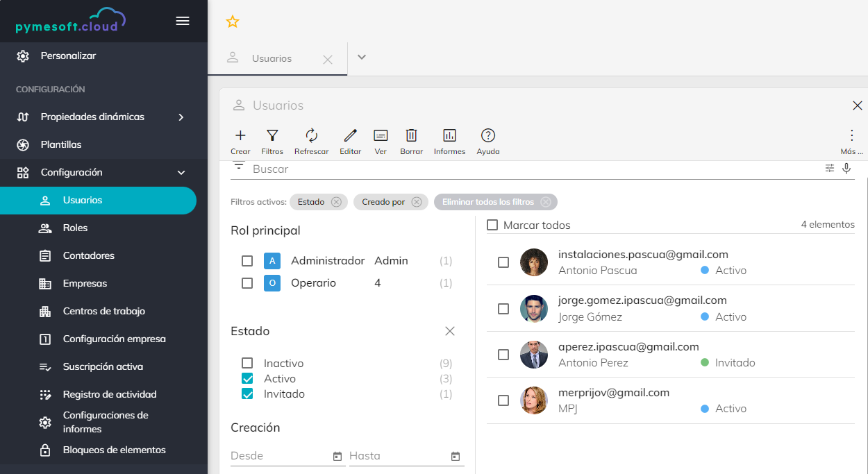This screenshot has width=868, height=474.
Task: Select the Usuarios tab
Action: point(272,59)
